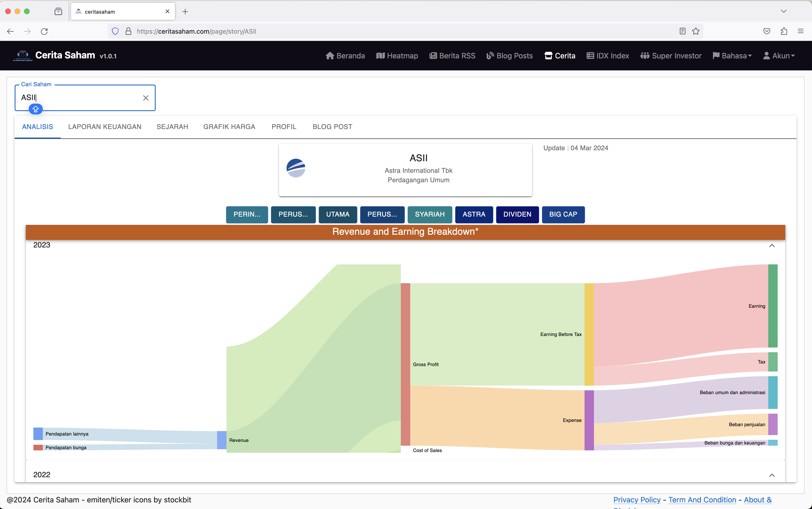Bookmark this page with star icon
This screenshot has width=812, height=509.
(696, 31)
